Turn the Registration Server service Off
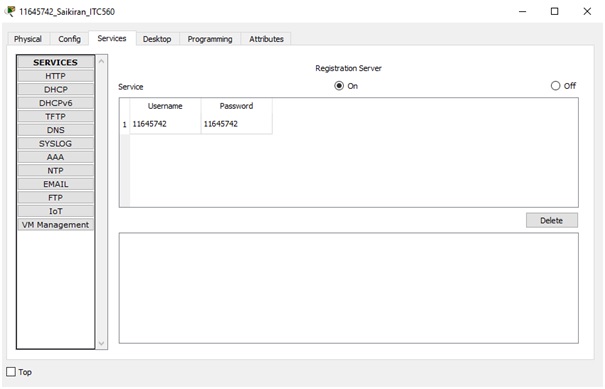This screenshot has height=389, width=605. (x=555, y=86)
